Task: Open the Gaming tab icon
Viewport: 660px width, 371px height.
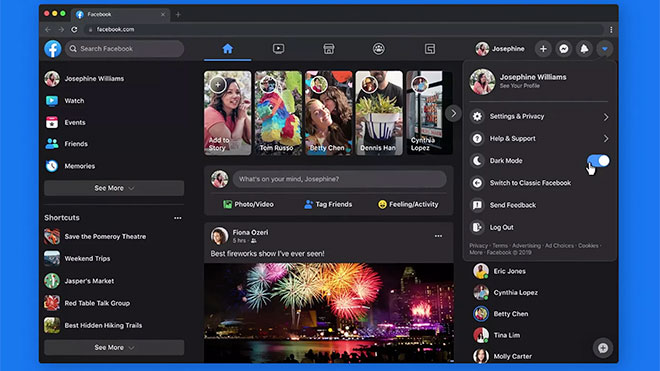Action: click(429, 49)
